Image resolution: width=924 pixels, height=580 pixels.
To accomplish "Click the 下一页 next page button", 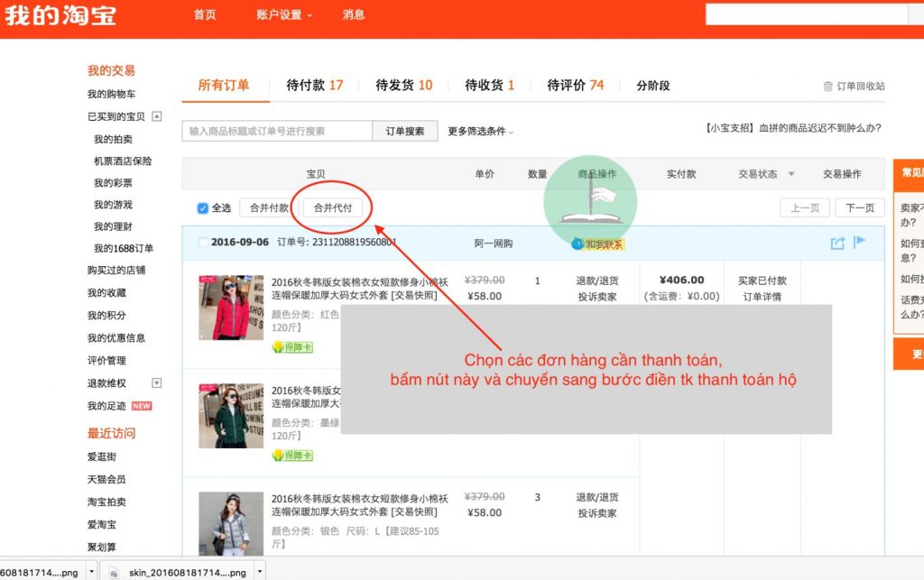I will click(x=860, y=208).
